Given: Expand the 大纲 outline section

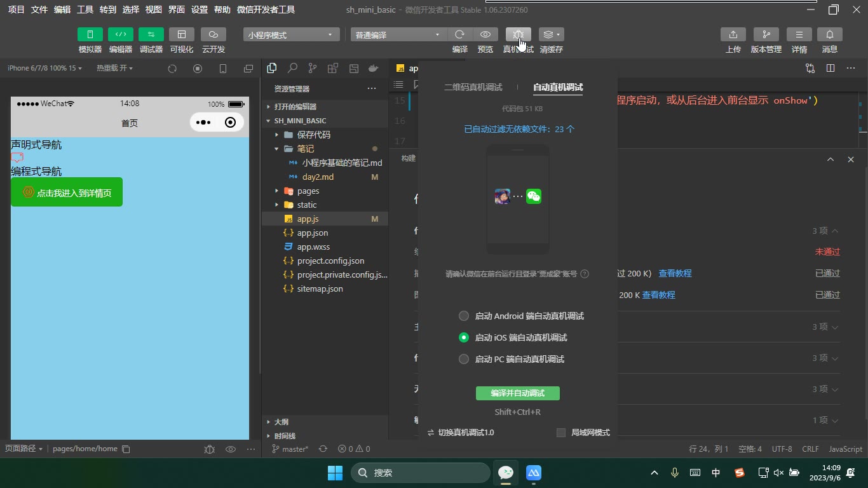Looking at the screenshot, I should click(281, 422).
